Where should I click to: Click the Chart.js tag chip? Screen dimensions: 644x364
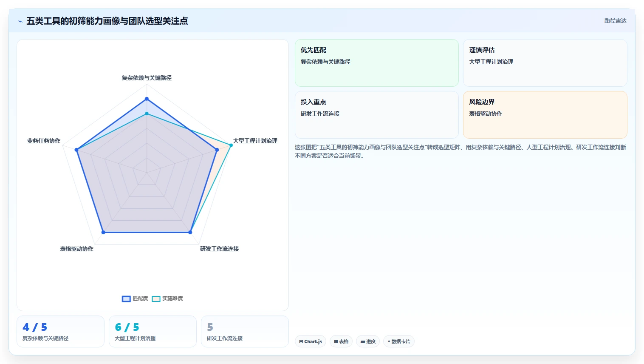click(311, 341)
